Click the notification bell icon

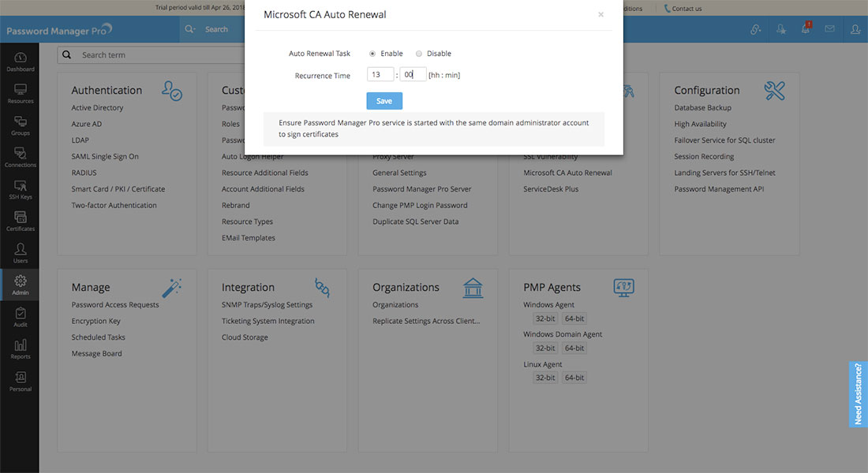click(x=806, y=28)
